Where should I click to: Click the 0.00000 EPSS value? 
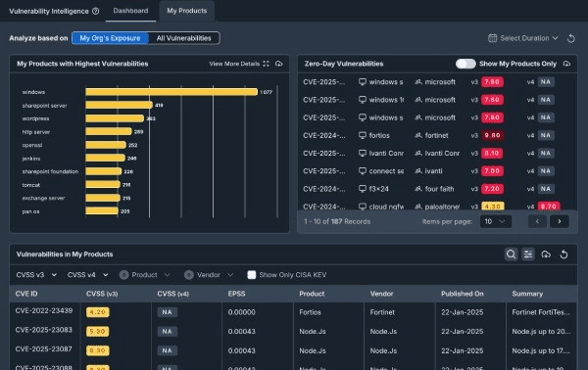[x=241, y=312]
